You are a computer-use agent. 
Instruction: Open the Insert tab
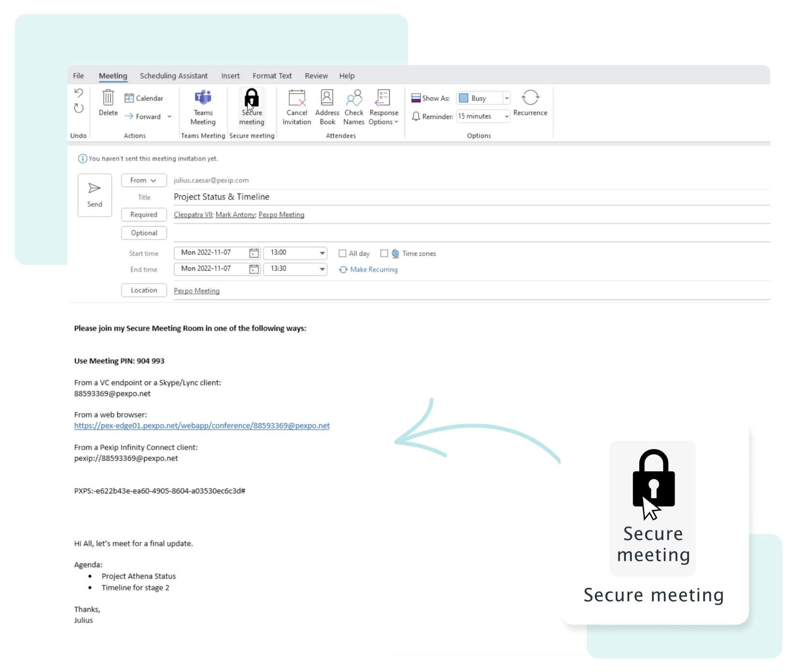[x=230, y=76]
